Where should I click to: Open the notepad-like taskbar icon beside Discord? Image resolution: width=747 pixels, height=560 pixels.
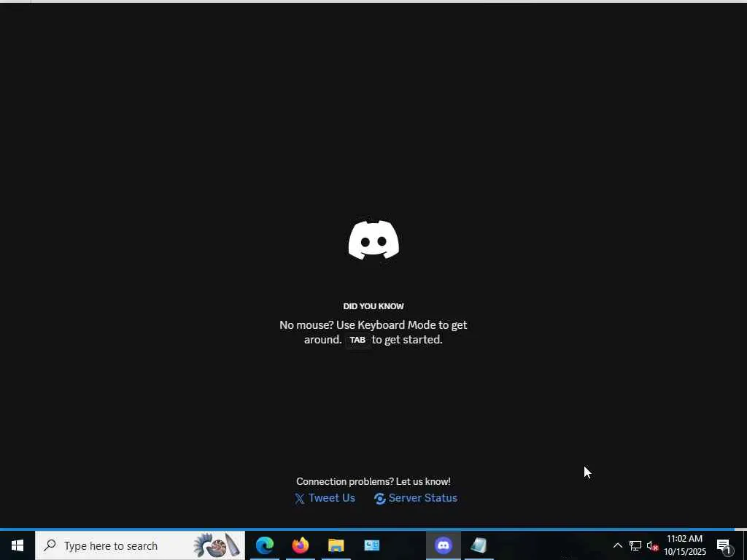[x=479, y=545]
